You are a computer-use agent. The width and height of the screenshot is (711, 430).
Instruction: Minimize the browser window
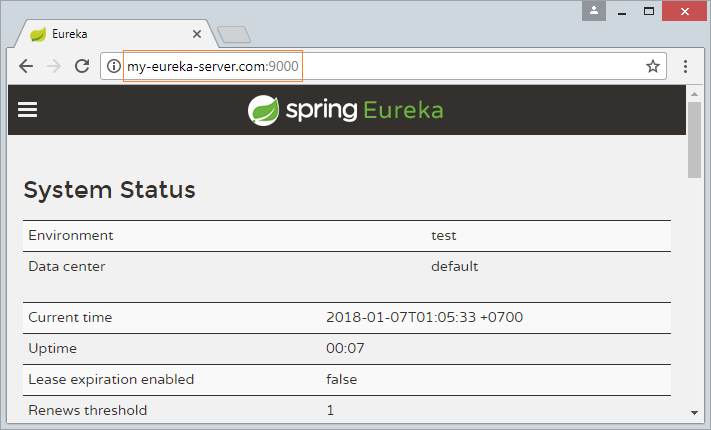tap(622, 11)
